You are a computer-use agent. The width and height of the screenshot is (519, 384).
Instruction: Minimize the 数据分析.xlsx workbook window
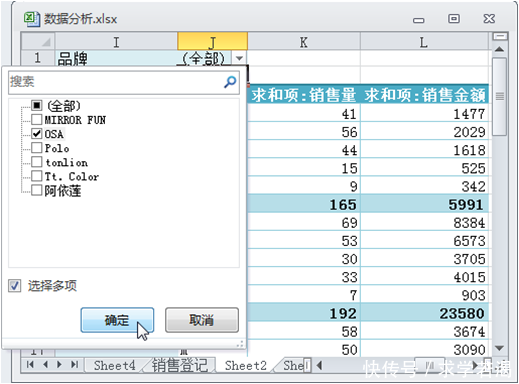point(419,20)
